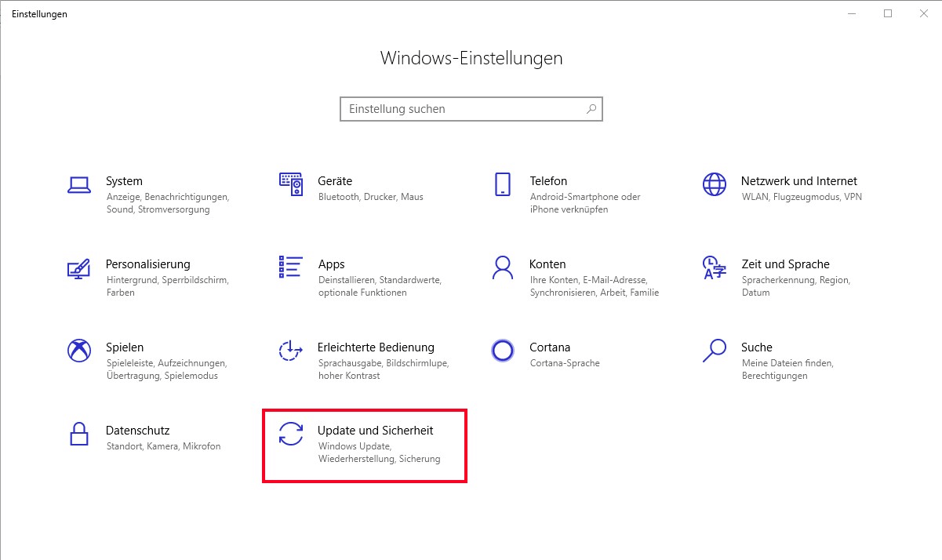Click "Bluetooth, Drucker, Maus" description
The width and height of the screenshot is (942, 560).
[x=370, y=197]
